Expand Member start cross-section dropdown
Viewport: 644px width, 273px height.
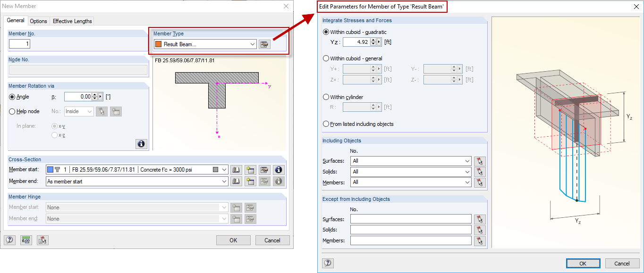click(x=224, y=170)
